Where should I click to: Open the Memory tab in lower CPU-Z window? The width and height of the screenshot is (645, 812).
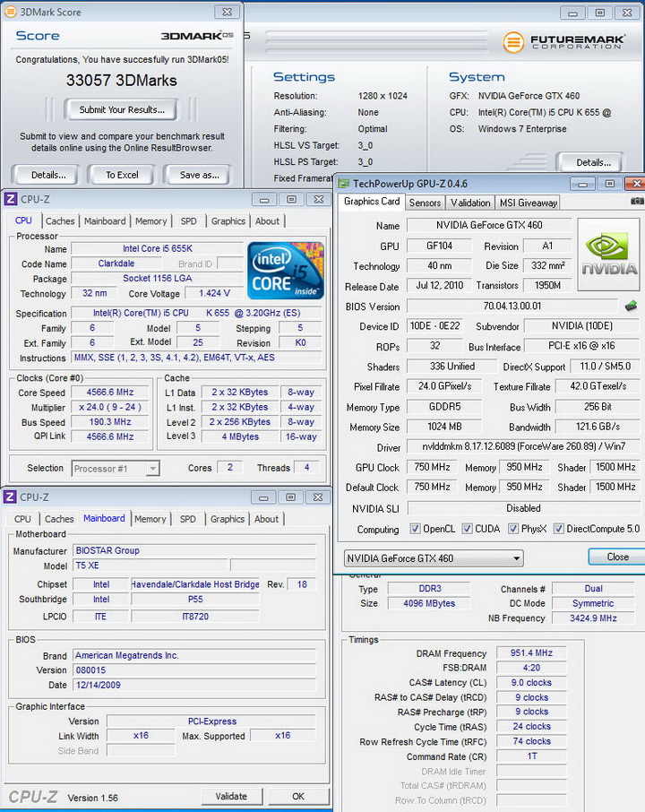click(x=150, y=519)
